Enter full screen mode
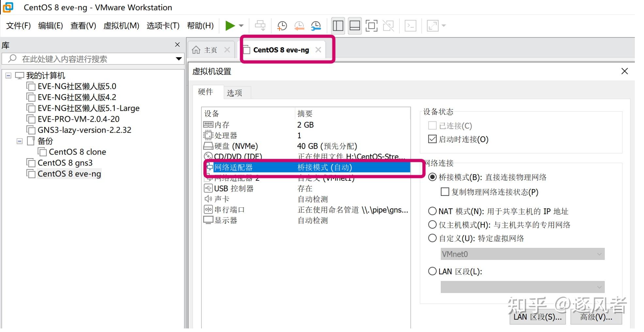This screenshot has width=644, height=332. 371,25
